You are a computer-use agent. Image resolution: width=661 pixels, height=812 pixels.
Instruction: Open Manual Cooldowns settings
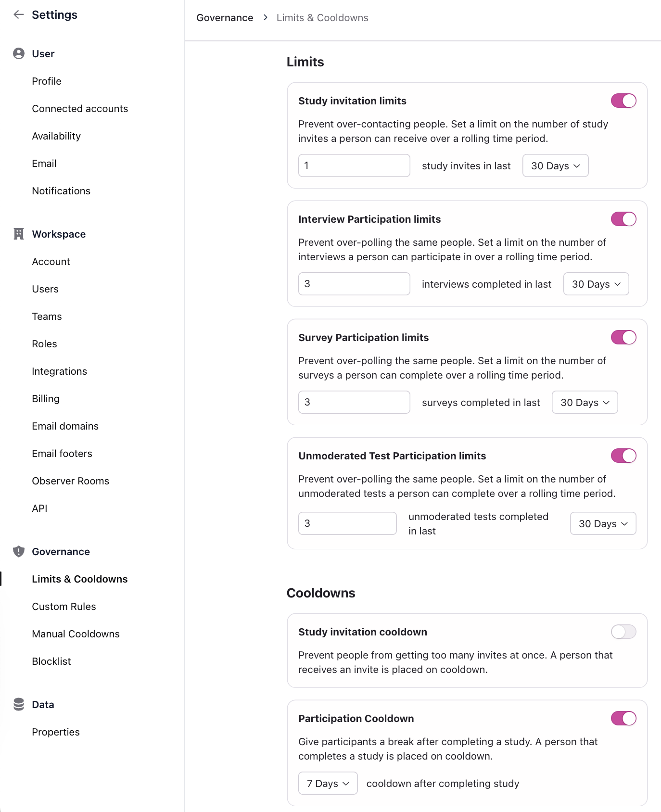click(76, 634)
